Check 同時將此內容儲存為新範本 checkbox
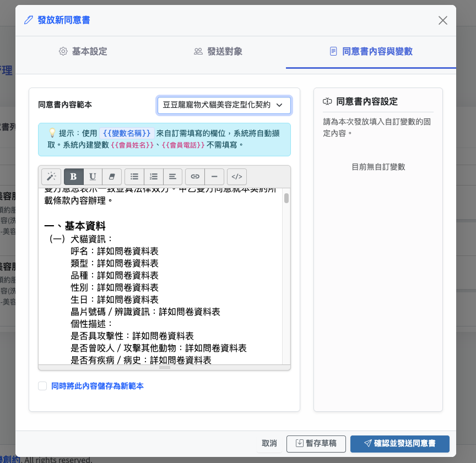The height and width of the screenshot is (463, 476). (x=42, y=386)
